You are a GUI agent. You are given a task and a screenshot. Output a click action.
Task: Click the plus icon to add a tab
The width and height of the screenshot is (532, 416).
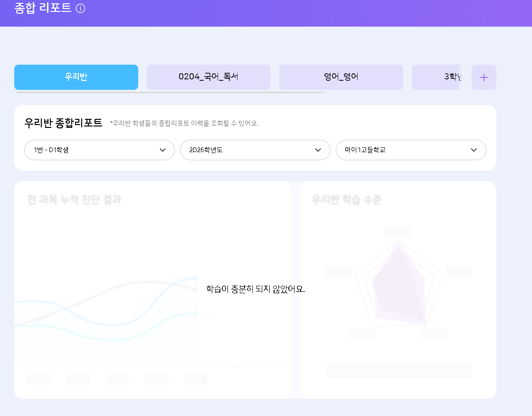[x=484, y=77]
